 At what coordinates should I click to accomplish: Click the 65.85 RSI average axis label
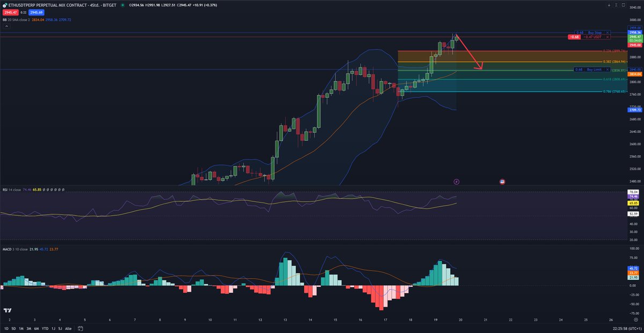pyautogui.click(x=634, y=203)
